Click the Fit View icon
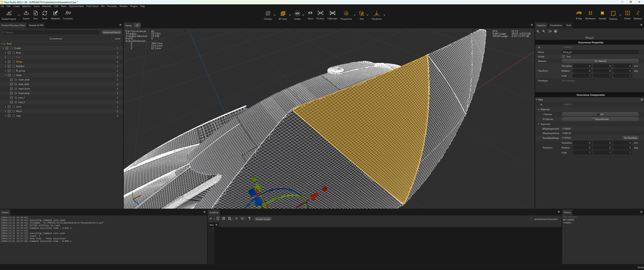Viewport: 644px width, 270px height. [320, 13]
